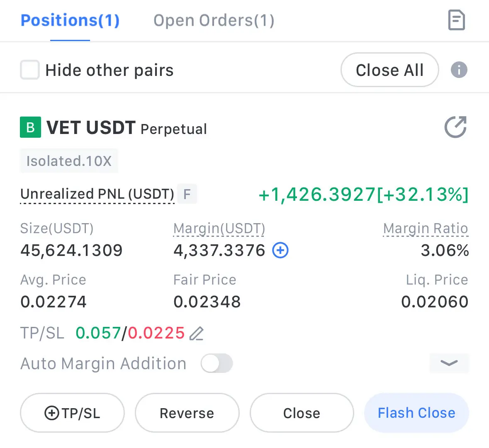
Task: Click the F badge next to Unrealized PNL
Action: [x=187, y=194]
